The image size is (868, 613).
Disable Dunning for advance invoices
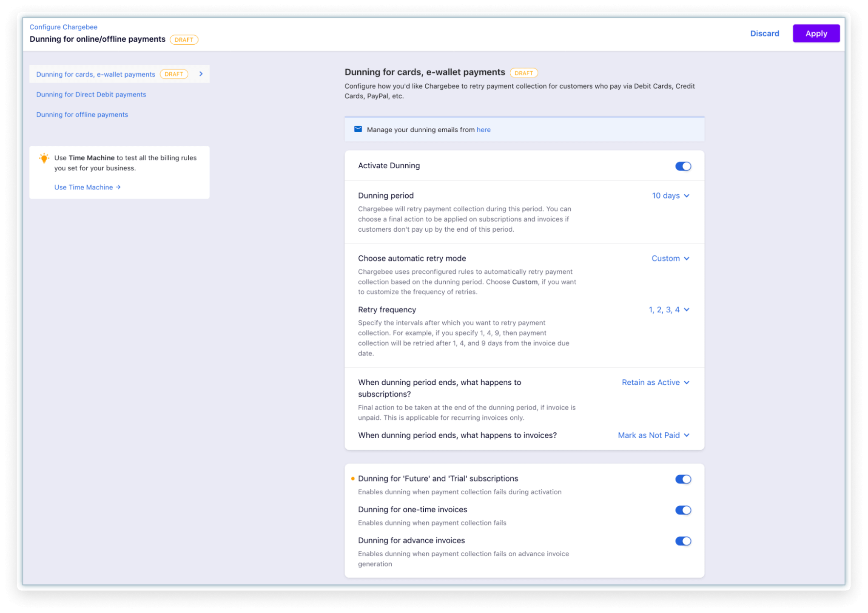point(683,541)
